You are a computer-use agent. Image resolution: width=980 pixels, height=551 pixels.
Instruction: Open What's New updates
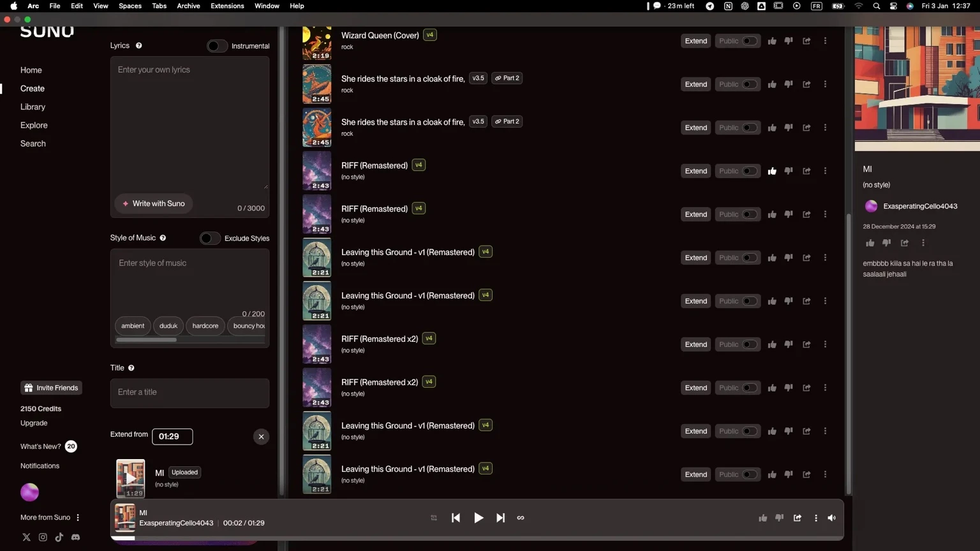tap(48, 446)
